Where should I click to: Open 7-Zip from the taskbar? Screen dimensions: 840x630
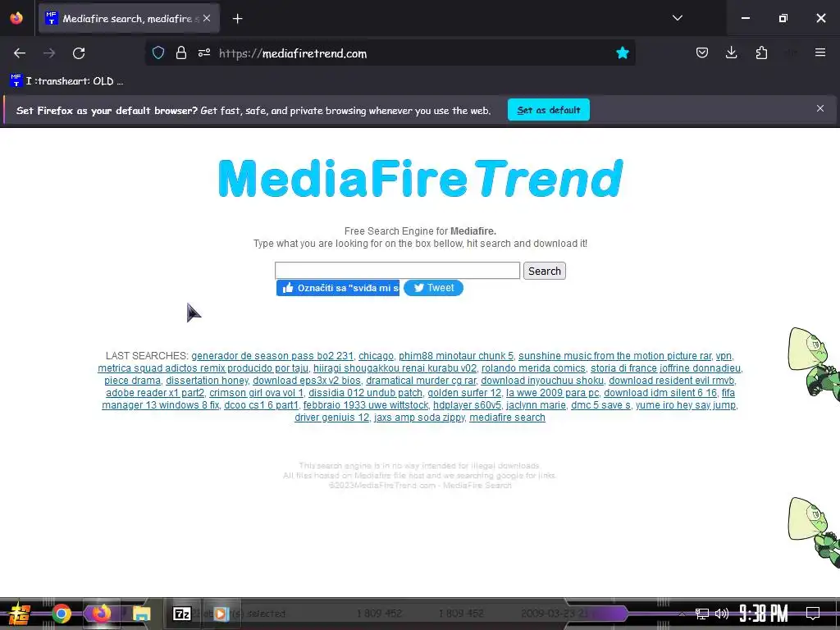181,614
